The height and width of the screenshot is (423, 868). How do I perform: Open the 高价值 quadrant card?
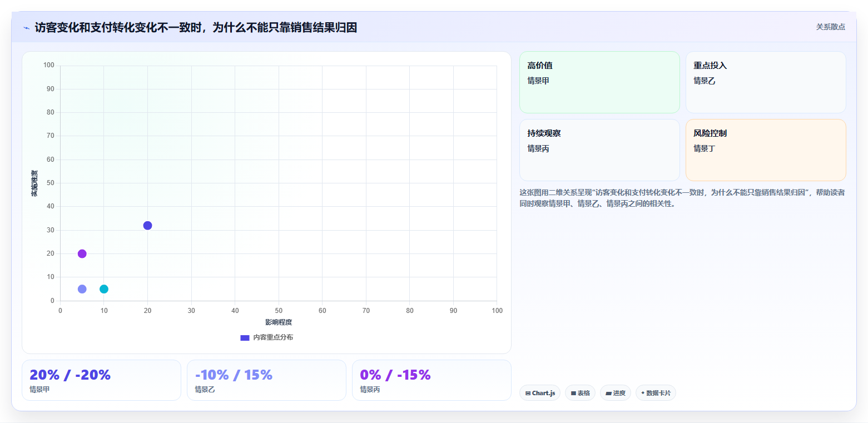click(599, 82)
